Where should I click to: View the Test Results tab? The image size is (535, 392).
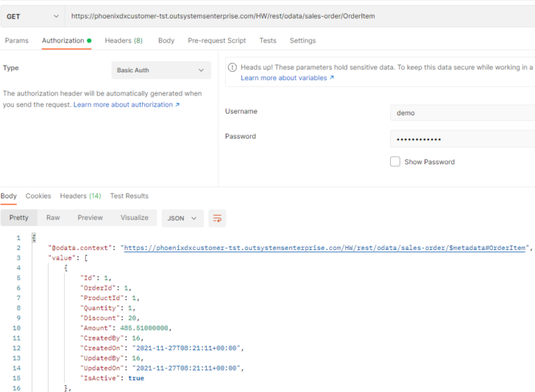(x=129, y=196)
